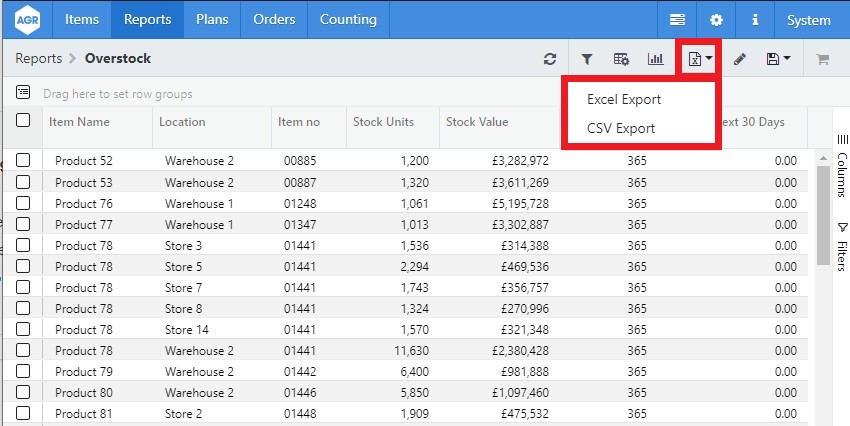Refresh the Overstock report
The width and height of the screenshot is (850, 426).
(550, 59)
